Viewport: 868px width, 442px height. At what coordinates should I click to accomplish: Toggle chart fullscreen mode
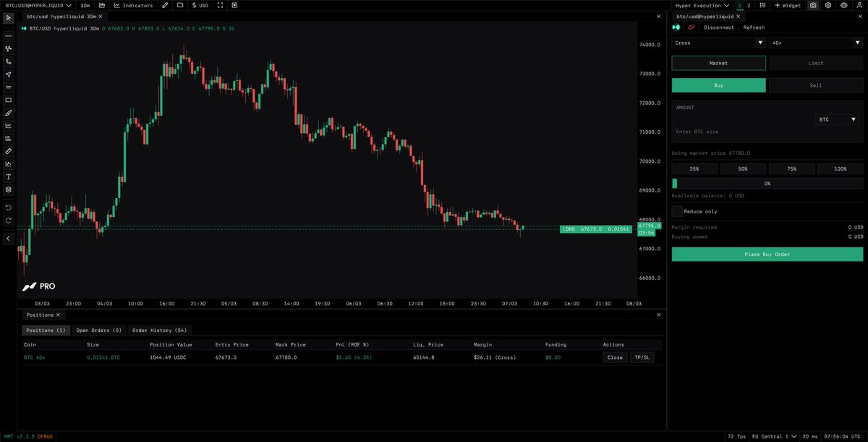click(220, 5)
